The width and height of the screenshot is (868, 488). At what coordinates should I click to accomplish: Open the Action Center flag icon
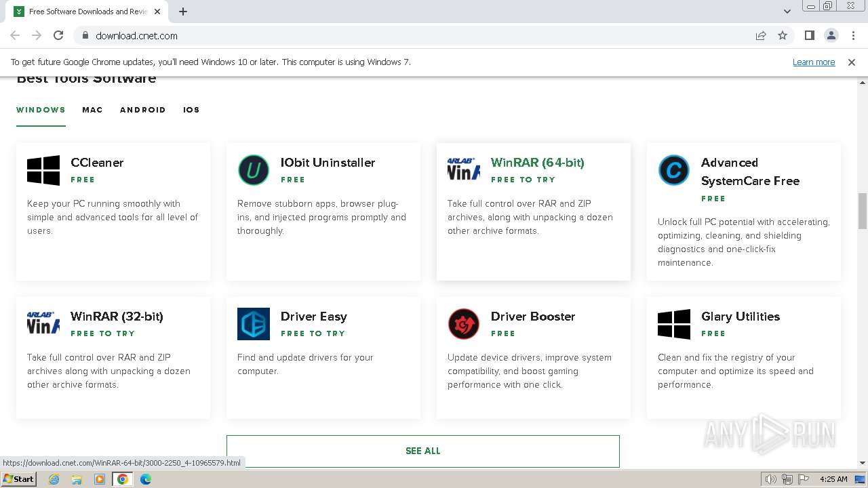[x=804, y=479]
